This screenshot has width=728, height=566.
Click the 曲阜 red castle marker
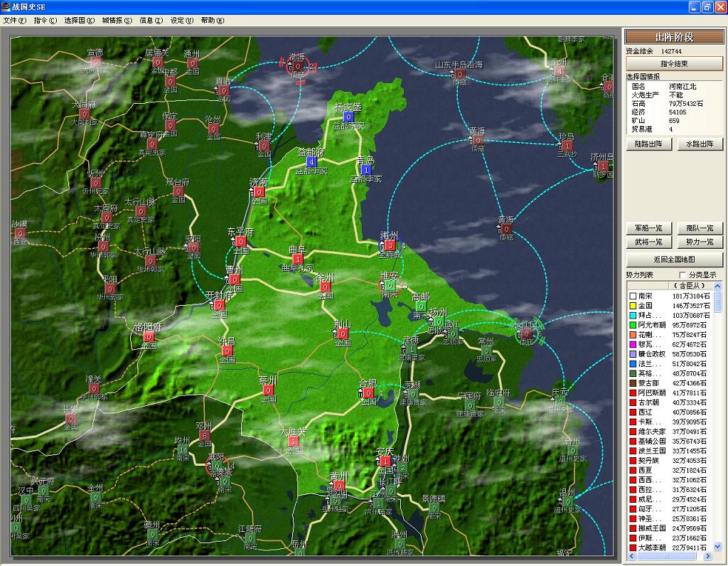[x=297, y=260]
